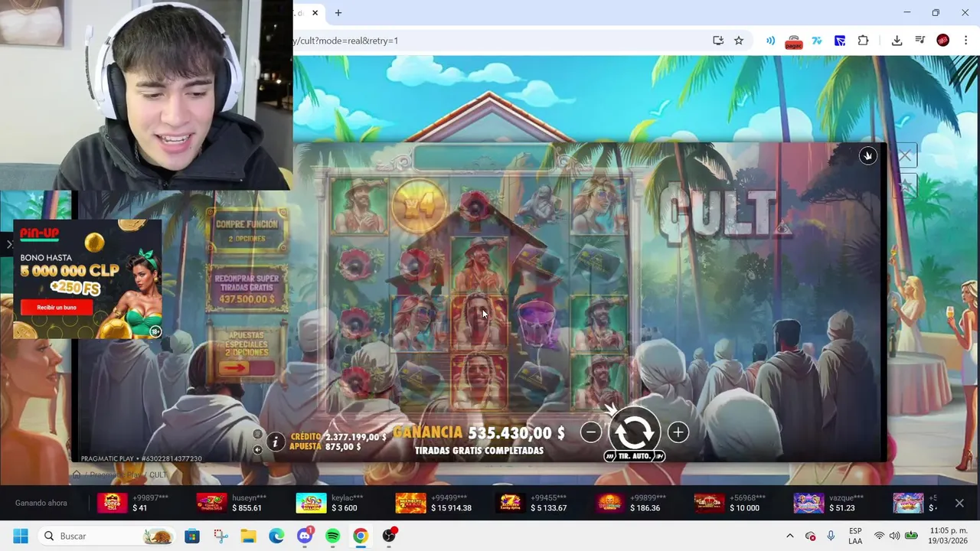Click the Pragmatic Play breadcrumb link
The image size is (980, 551).
tap(117, 475)
